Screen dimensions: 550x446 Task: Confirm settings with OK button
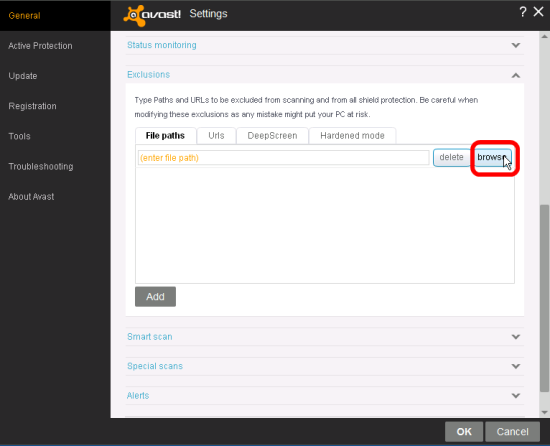click(x=464, y=432)
